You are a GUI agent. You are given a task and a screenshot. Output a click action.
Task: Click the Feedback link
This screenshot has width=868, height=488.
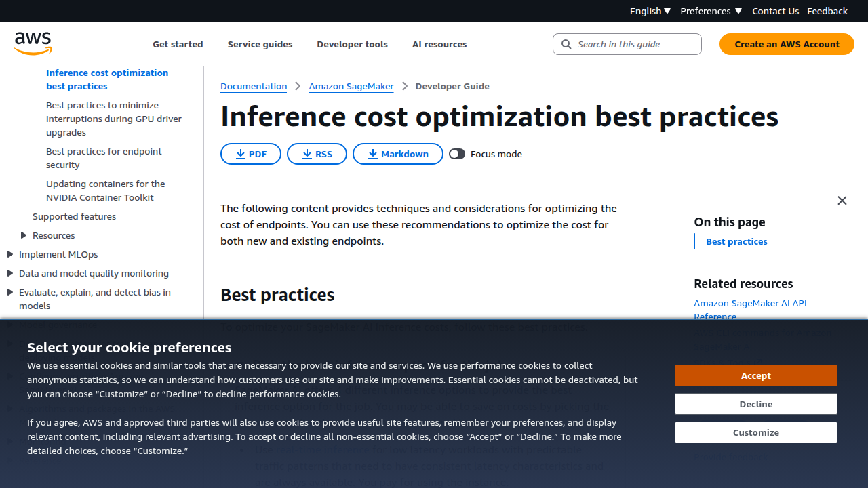tap(827, 11)
